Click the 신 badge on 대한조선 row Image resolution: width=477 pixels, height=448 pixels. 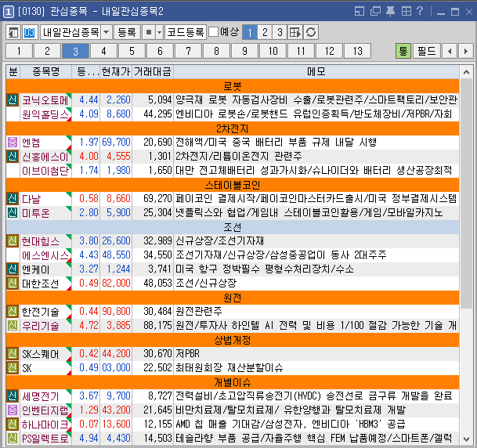[x=13, y=284]
